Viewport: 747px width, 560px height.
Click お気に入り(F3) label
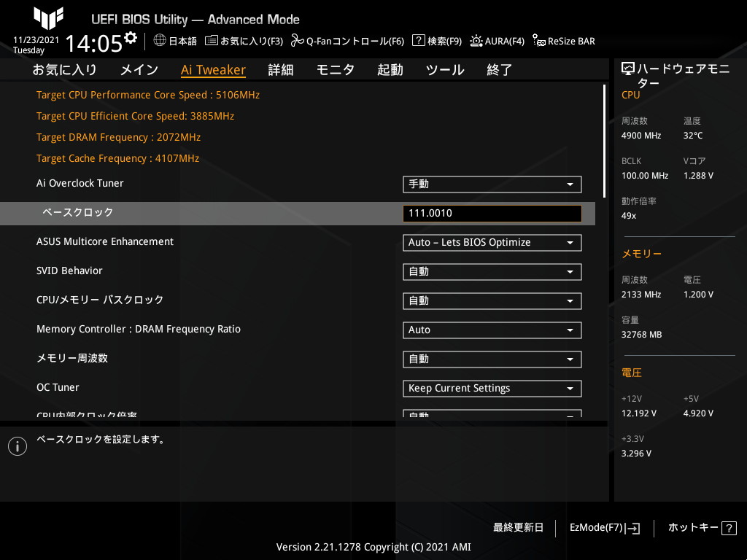point(252,41)
